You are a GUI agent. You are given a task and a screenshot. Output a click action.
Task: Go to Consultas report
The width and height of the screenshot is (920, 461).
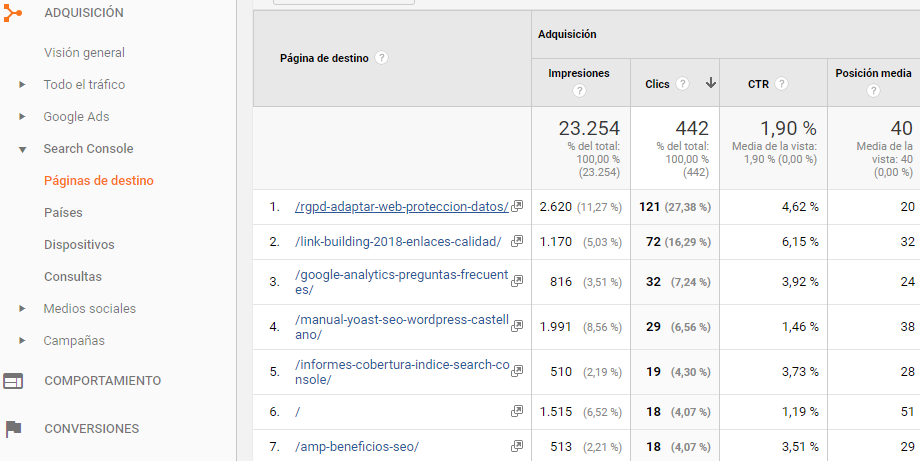(72, 277)
